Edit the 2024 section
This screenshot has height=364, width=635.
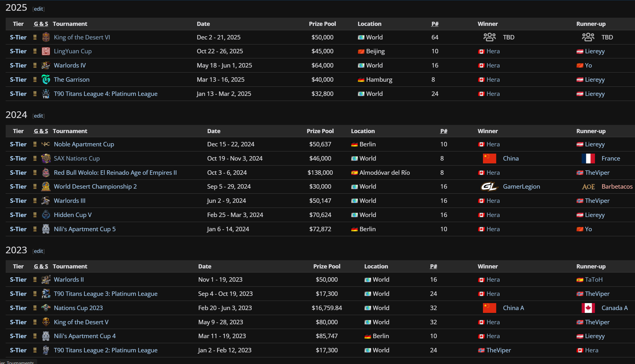38,116
